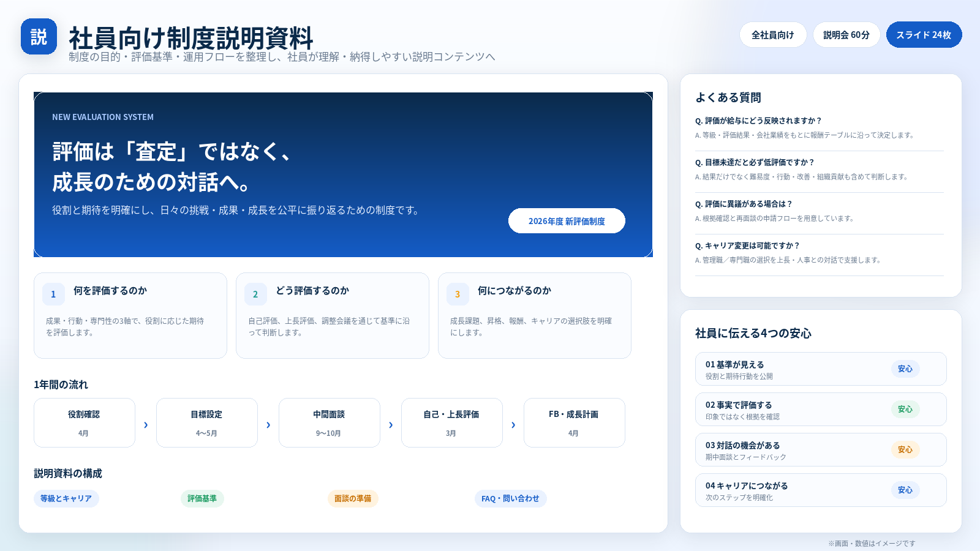Click the chevron after 中間面談
The width and height of the screenshot is (980, 551).
pos(391,425)
